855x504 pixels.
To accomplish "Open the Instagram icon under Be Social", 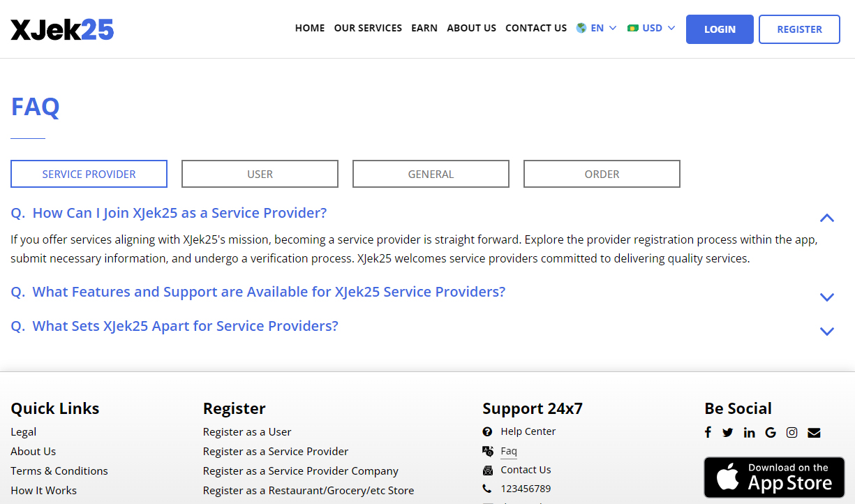I will tap(791, 432).
